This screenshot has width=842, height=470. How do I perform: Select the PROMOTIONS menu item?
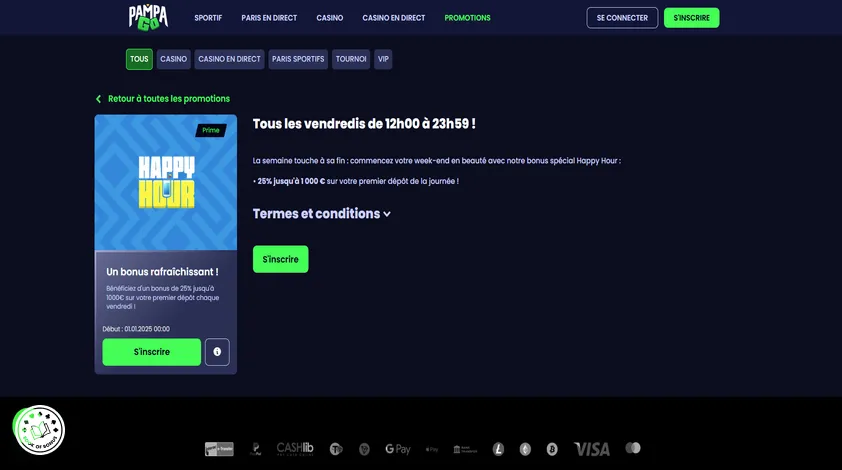467,18
